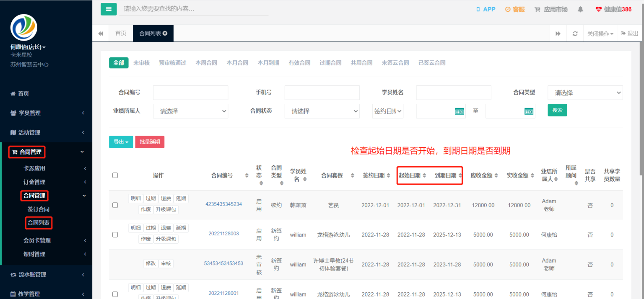This screenshot has width=644, height=299.
Task: Click 修改 for contract 53453453453453
Action: tap(151, 263)
